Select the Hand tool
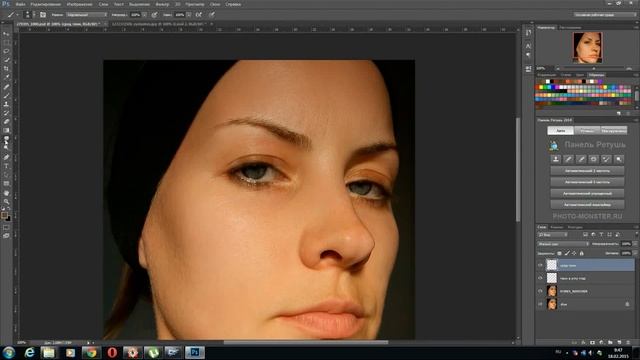 [6, 193]
